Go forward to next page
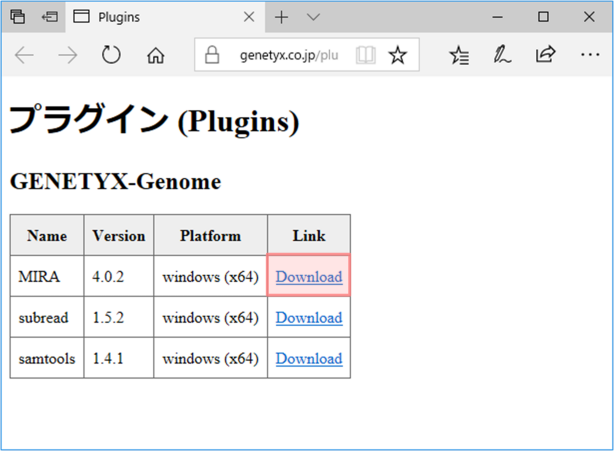The width and height of the screenshot is (614, 451). (67, 55)
